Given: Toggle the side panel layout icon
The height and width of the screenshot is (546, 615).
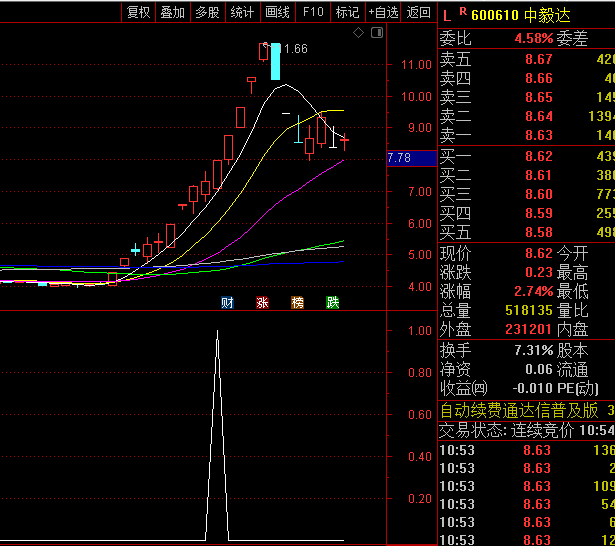Looking at the screenshot, I should click(x=376, y=33).
